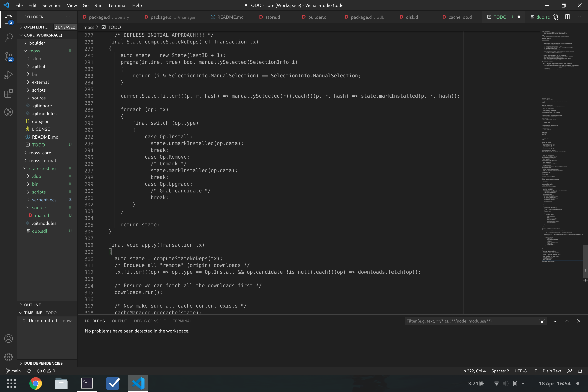Expand the OUTLINE section

47,305
